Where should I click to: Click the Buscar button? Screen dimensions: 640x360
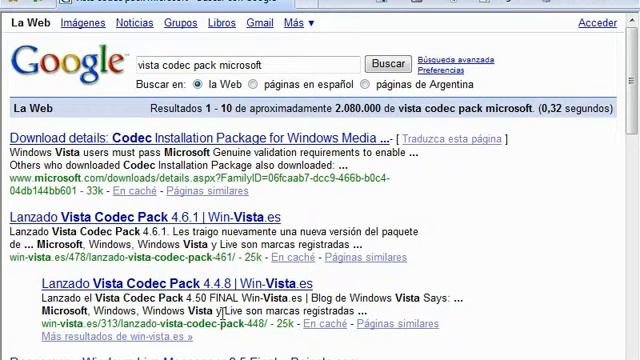pyautogui.click(x=388, y=64)
